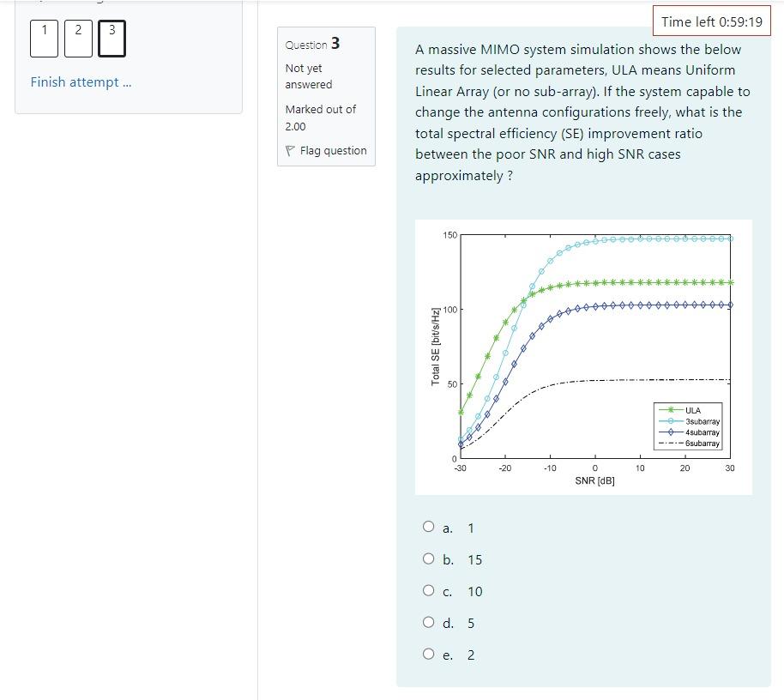Open question 1 from the navigation panel

44,38
